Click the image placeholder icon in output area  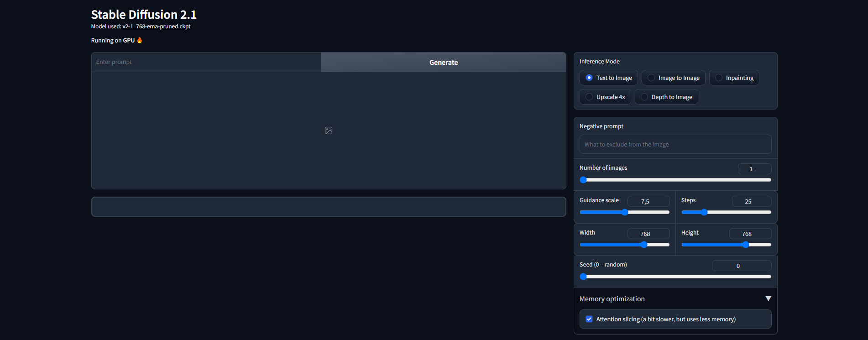(x=329, y=131)
